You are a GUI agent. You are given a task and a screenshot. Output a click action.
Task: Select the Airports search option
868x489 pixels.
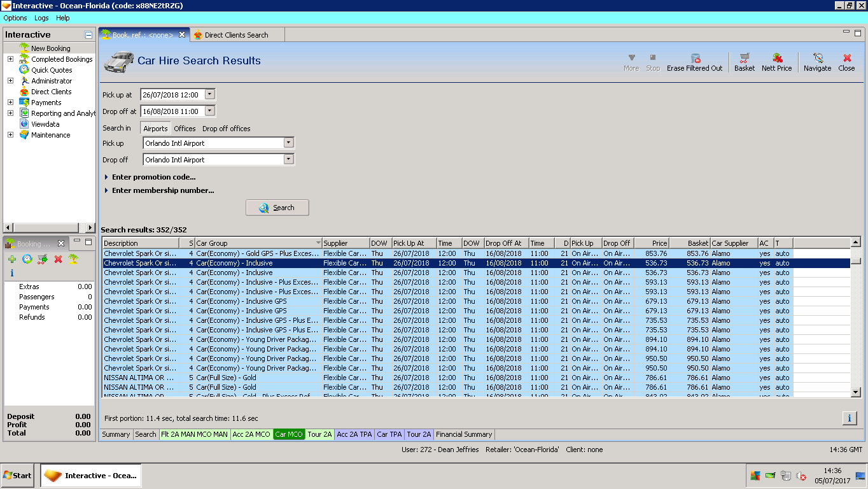pos(155,129)
